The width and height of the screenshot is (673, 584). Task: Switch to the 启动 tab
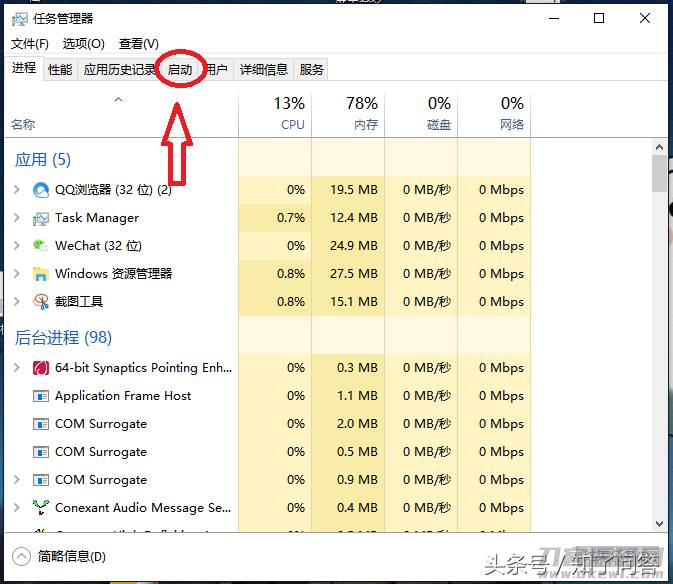(180, 70)
